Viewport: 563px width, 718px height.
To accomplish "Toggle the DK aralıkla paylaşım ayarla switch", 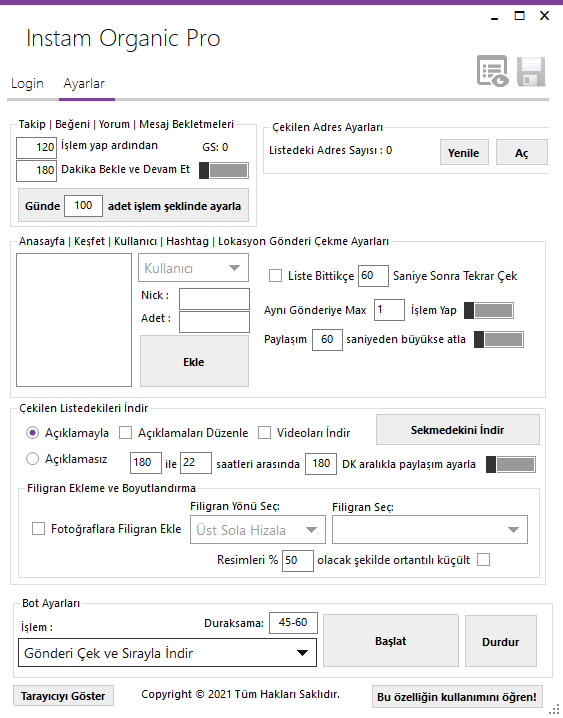I will (510, 464).
